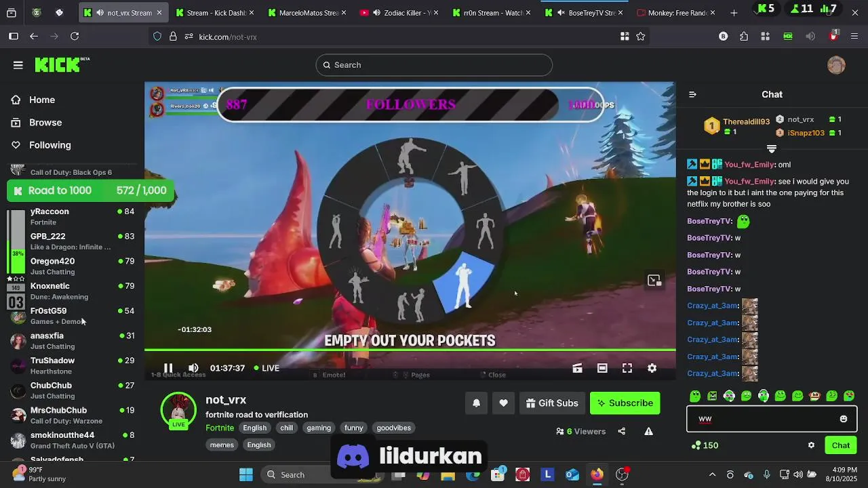Click the Kick search box
The height and width of the screenshot is (488, 868).
[434, 65]
